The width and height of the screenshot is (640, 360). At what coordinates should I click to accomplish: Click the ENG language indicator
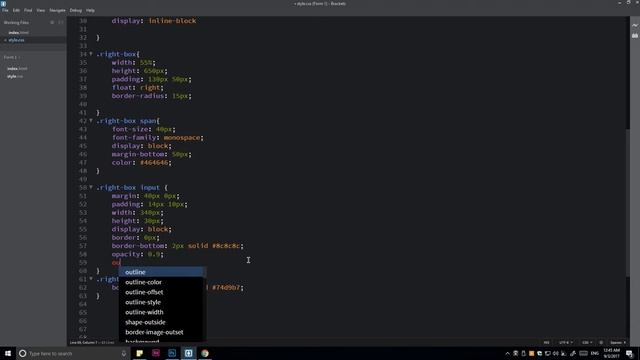(595, 353)
